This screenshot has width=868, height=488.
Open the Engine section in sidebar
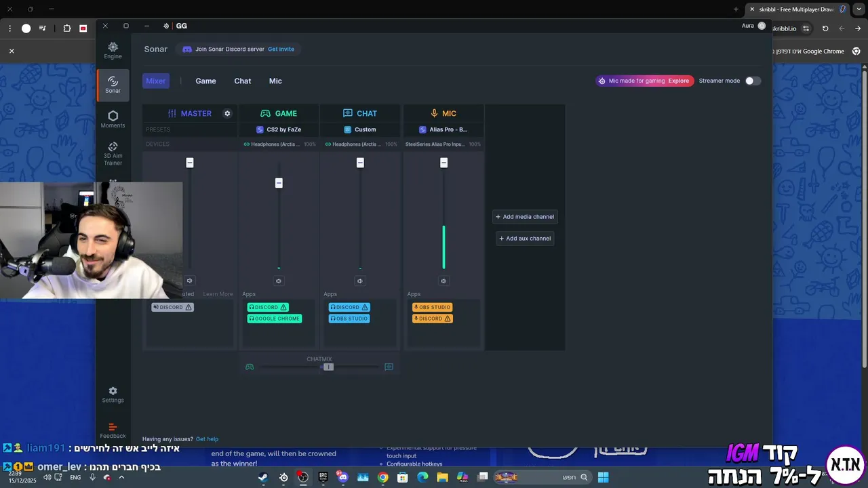pos(113,50)
